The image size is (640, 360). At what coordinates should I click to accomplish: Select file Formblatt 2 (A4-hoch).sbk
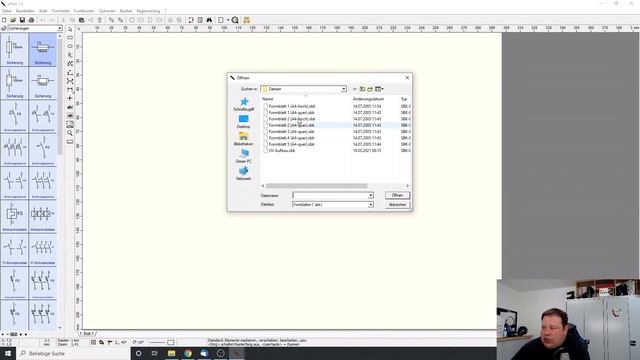[x=292, y=119]
